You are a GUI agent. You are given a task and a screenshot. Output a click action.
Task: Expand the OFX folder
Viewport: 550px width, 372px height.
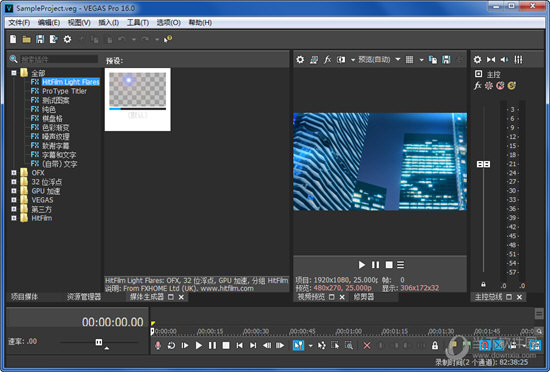coord(14,173)
